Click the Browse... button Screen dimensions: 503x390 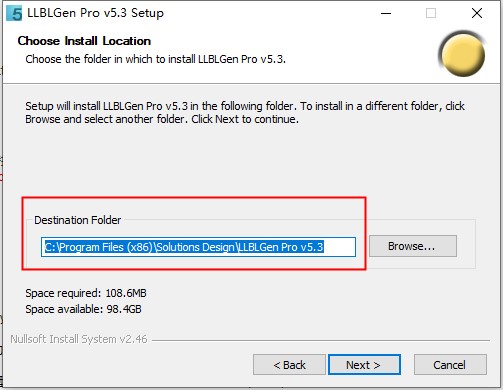point(413,246)
